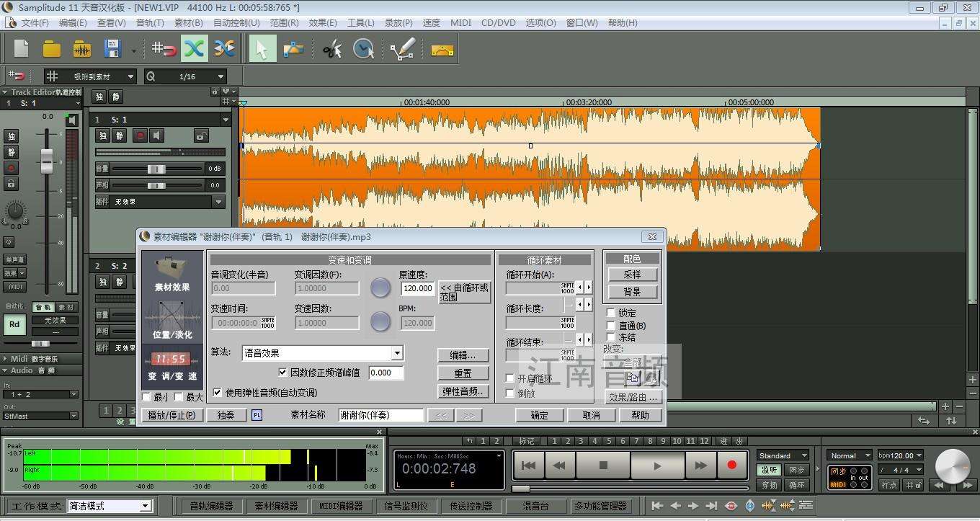Open the 变调/变速 section in the object editor
The image size is (980, 521).
172,366
